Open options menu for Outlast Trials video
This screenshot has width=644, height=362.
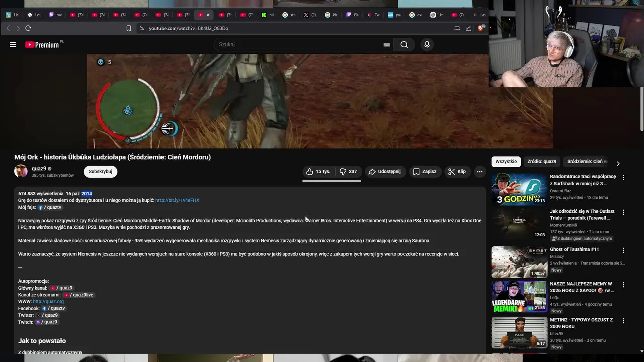click(623, 212)
